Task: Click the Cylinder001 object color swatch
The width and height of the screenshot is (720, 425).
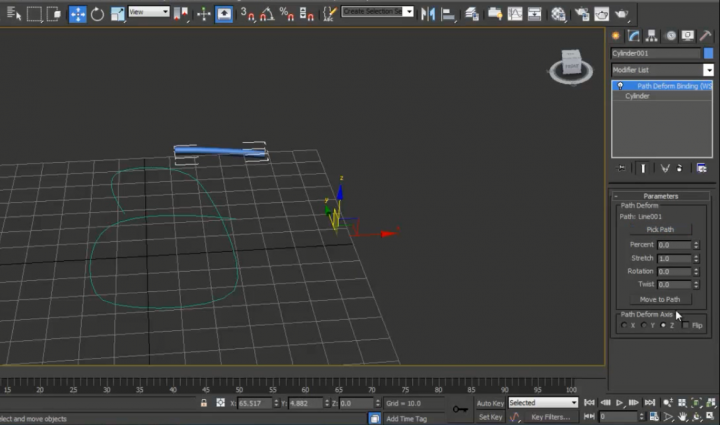Action: click(x=708, y=53)
